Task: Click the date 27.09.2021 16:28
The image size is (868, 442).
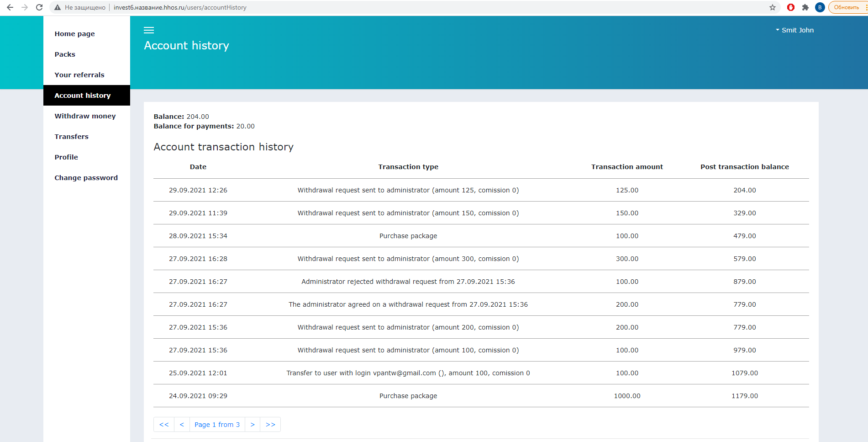Action: pos(198,259)
